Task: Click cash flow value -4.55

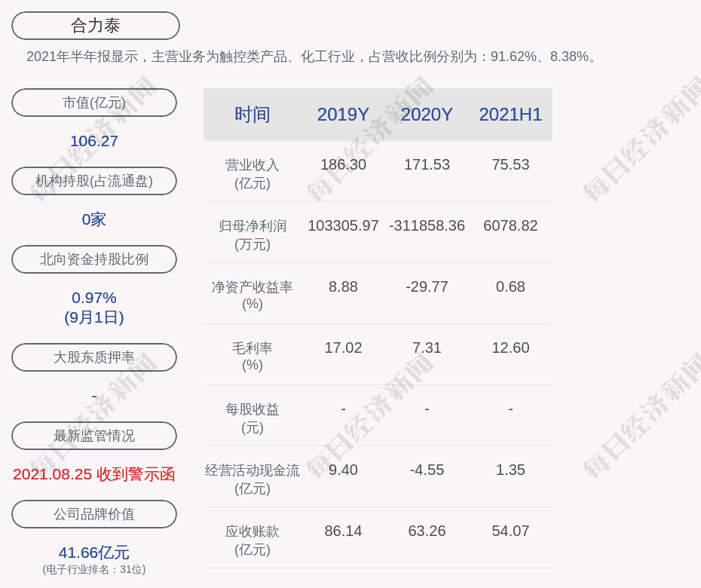Action: [427, 470]
